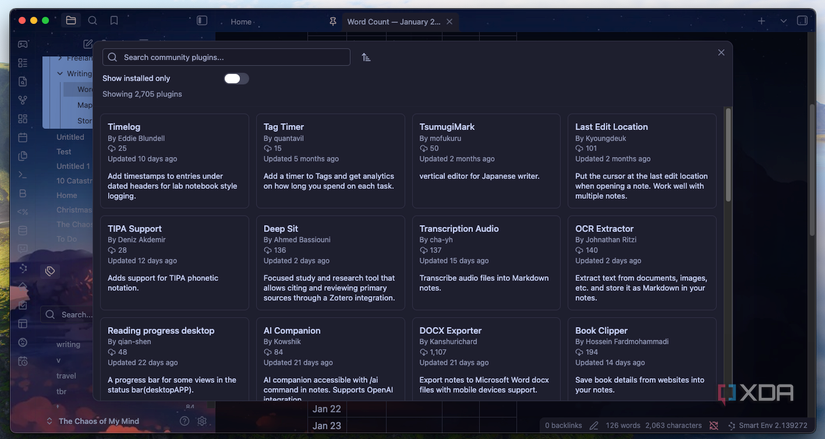Image resolution: width=825 pixels, height=439 pixels.
Task: Click the table layout ribbon icon
Action: click(x=23, y=324)
